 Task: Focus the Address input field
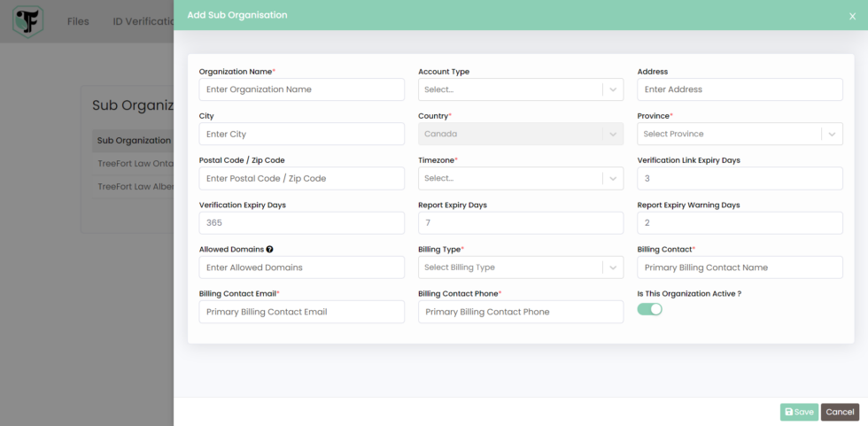(740, 89)
